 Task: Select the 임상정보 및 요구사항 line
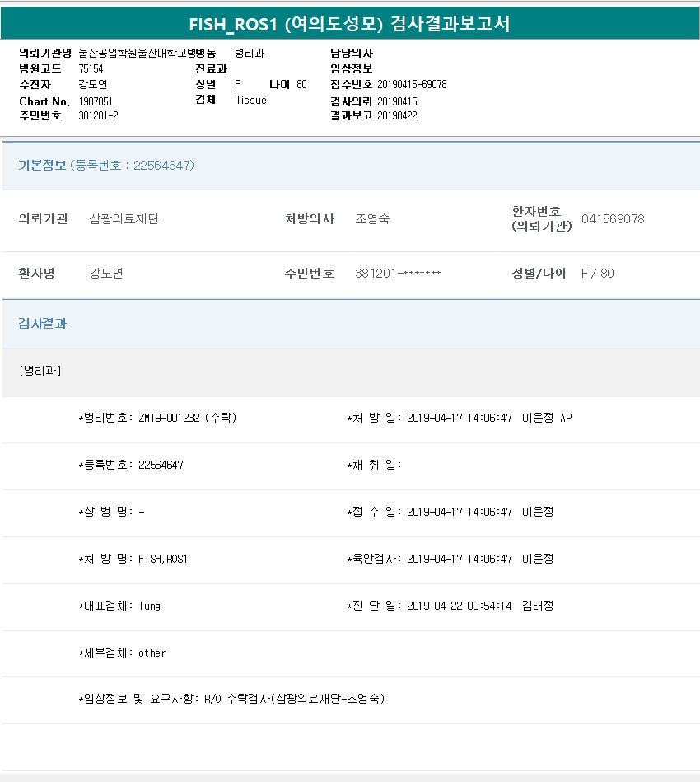pos(231,700)
